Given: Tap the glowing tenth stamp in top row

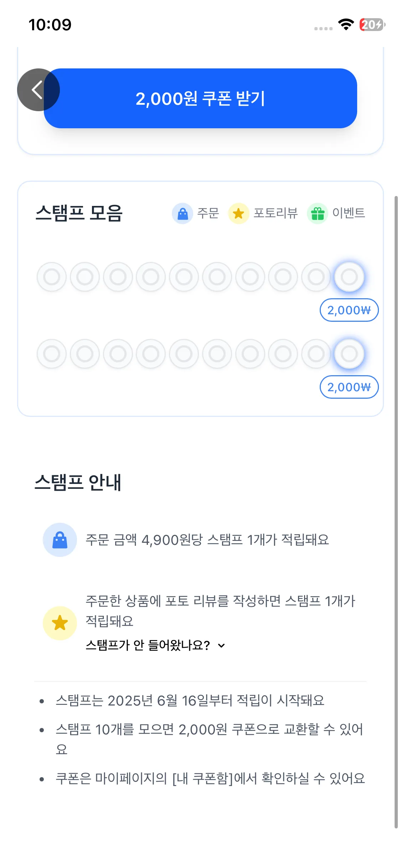Looking at the screenshot, I should tap(349, 277).
